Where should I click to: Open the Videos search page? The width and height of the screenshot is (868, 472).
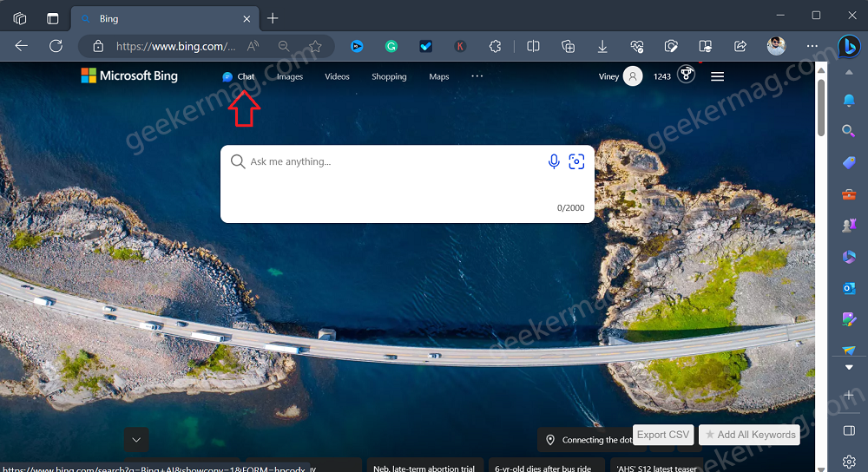tap(337, 76)
